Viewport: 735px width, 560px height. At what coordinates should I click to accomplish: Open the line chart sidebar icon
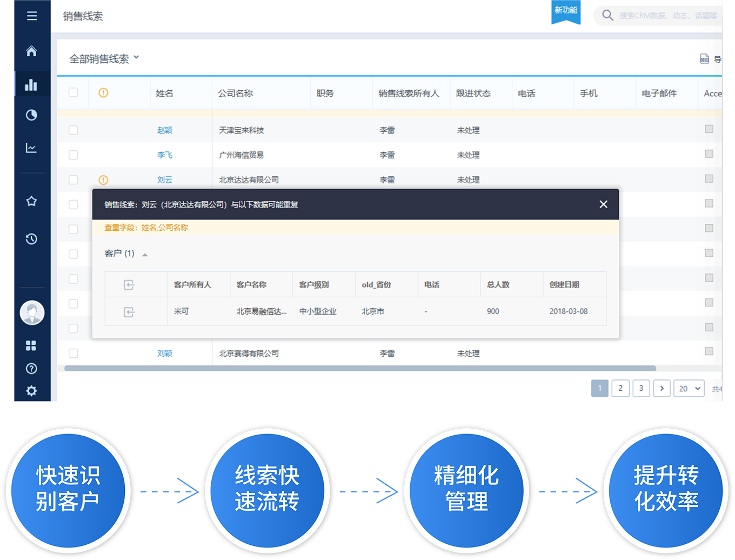31,148
